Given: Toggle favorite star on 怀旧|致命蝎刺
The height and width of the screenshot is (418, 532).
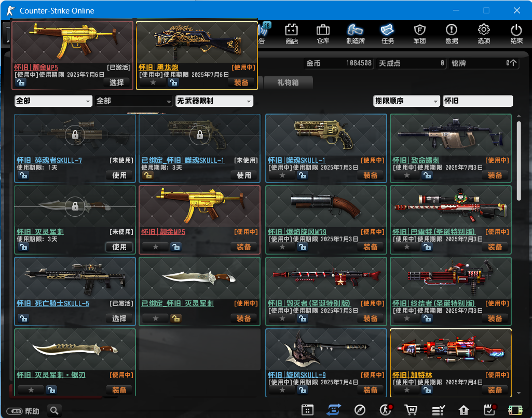Looking at the screenshot, I should pyautogui.click(x=407, y=175).
